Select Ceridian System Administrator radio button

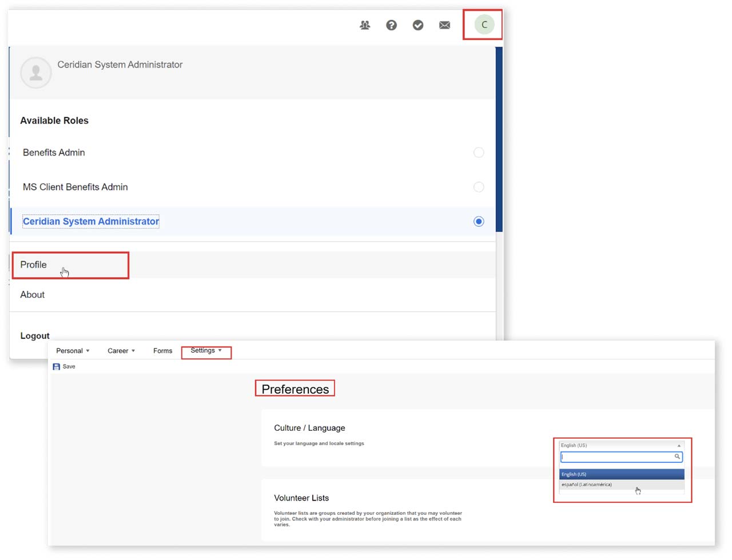479,222
